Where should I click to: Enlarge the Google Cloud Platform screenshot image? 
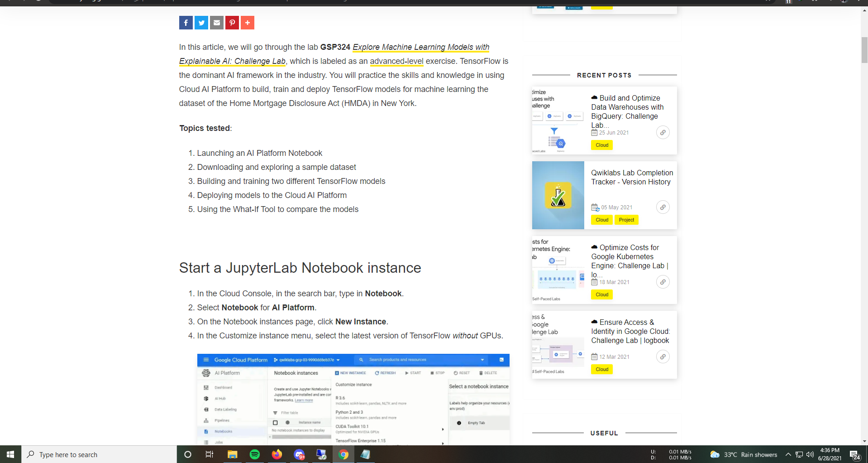[x=353, y=399]
